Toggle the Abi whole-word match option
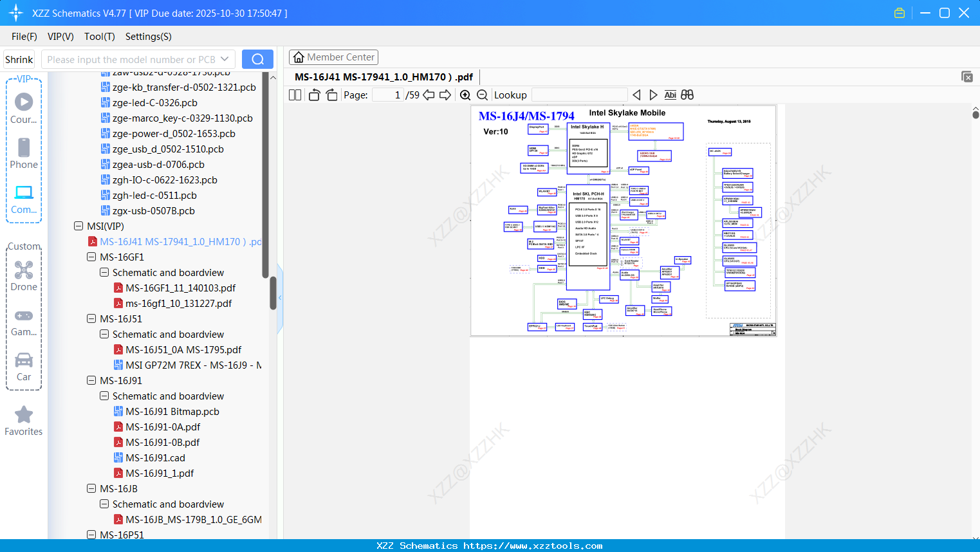This screenshot has height=552, width=980. (x=670, y=95)
